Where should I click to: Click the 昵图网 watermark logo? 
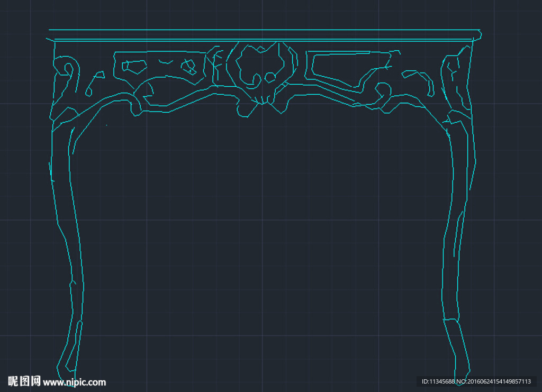[24, 381]
